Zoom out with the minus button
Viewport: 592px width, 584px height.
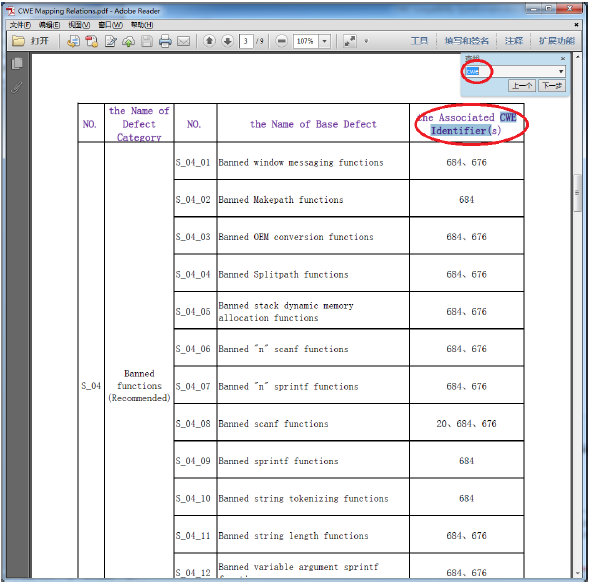281,41
